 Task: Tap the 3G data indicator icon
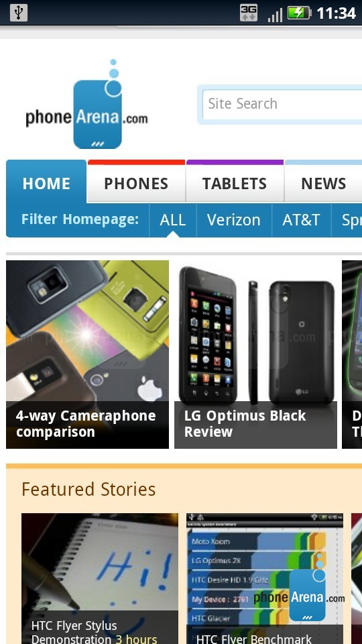(x=249, y=13)
